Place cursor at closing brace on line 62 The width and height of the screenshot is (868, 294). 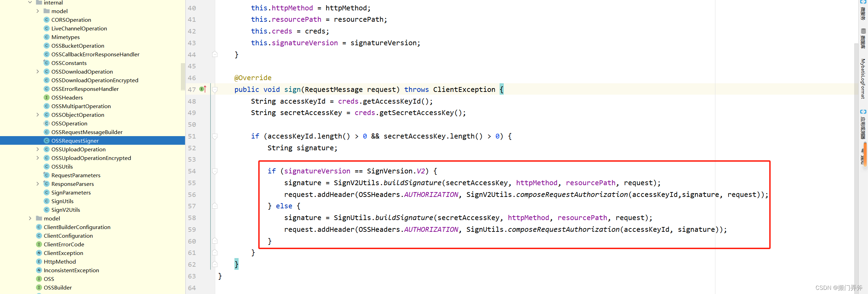click(237, 264)
